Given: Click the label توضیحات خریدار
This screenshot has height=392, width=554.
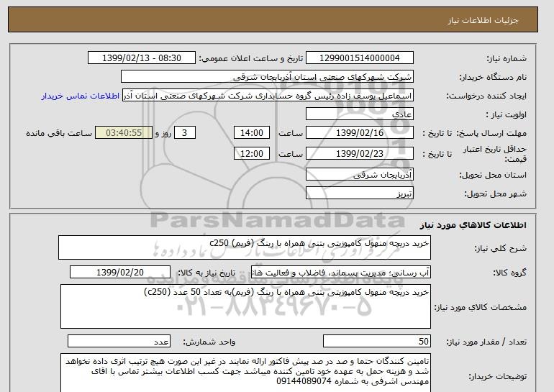Looking at the screenshot, I should coord(497,377).
